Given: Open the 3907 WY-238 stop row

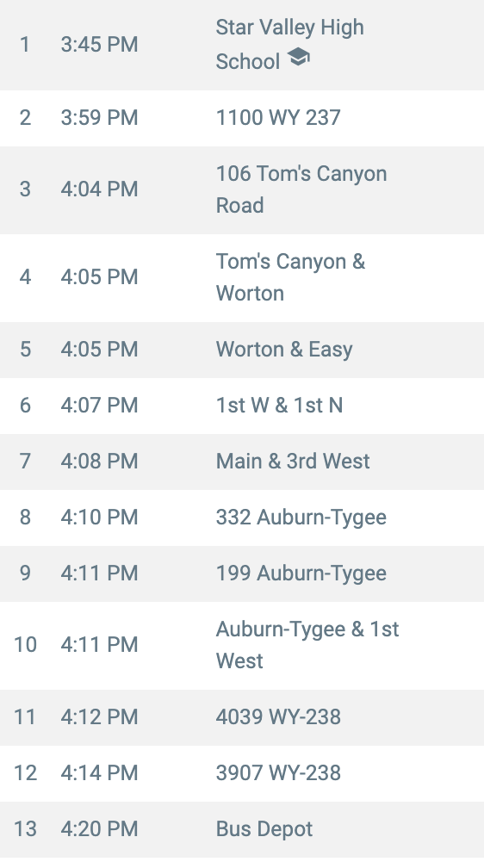Looking at the screenshot, I should (x=242, y=773).
